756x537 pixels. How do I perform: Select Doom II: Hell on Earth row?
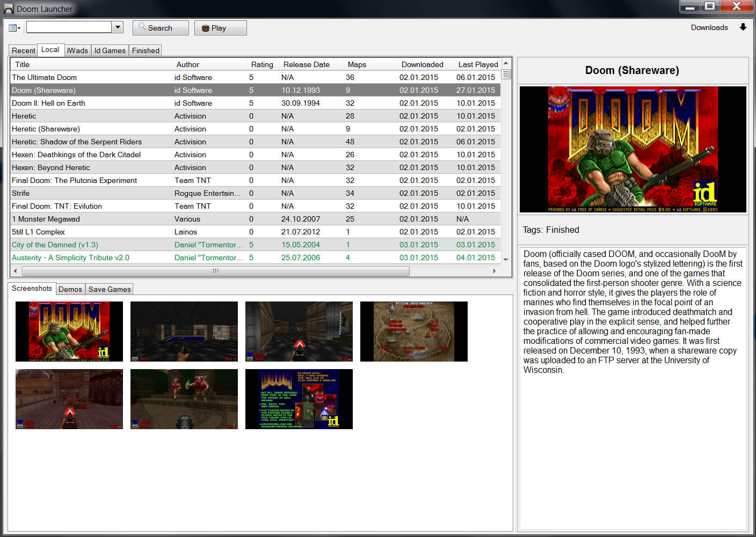(x=256, y=103)
